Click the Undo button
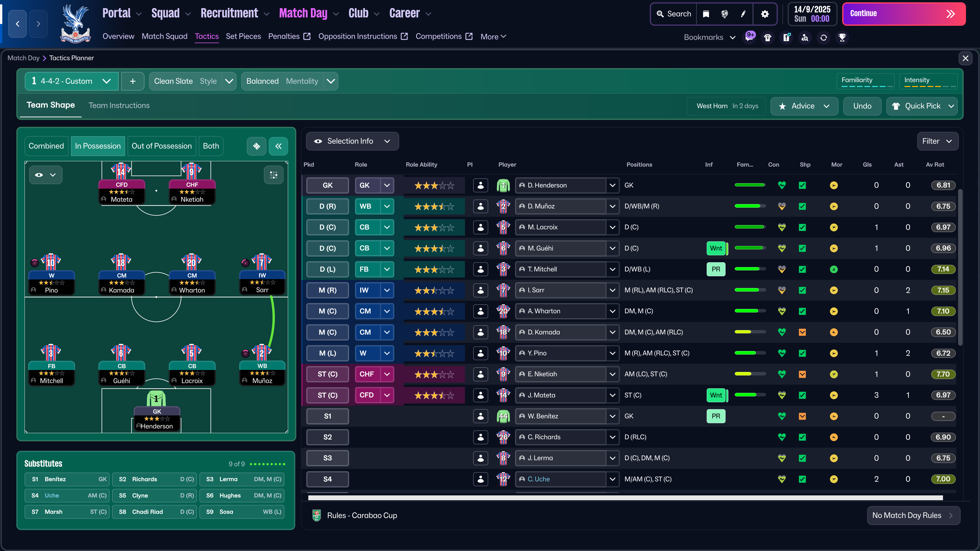The width and height of the screenshot is (980, 551). (x=862, y=106)
